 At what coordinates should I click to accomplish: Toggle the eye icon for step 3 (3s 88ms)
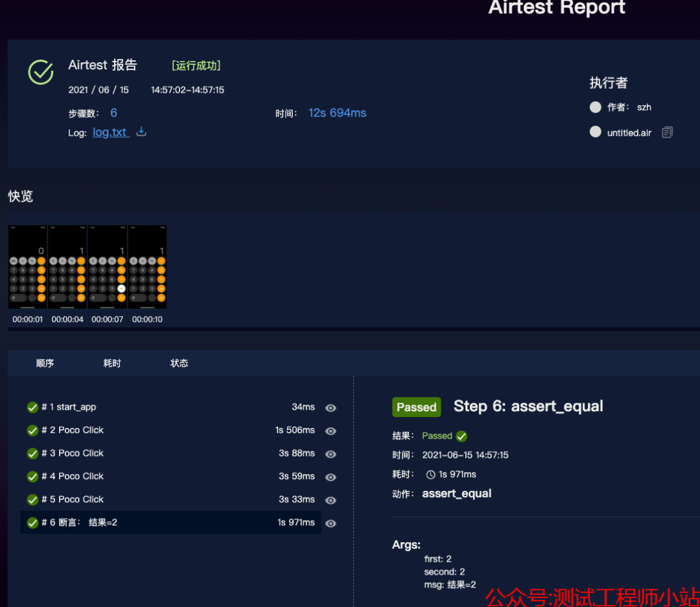click(331, 454)
